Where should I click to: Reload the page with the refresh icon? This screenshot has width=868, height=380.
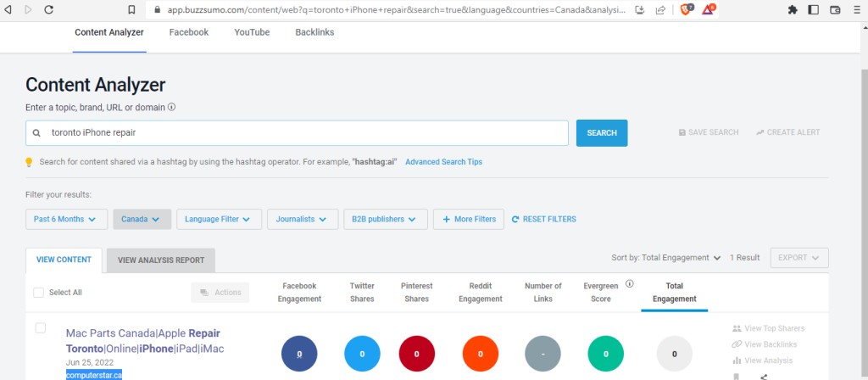(48, 9)
